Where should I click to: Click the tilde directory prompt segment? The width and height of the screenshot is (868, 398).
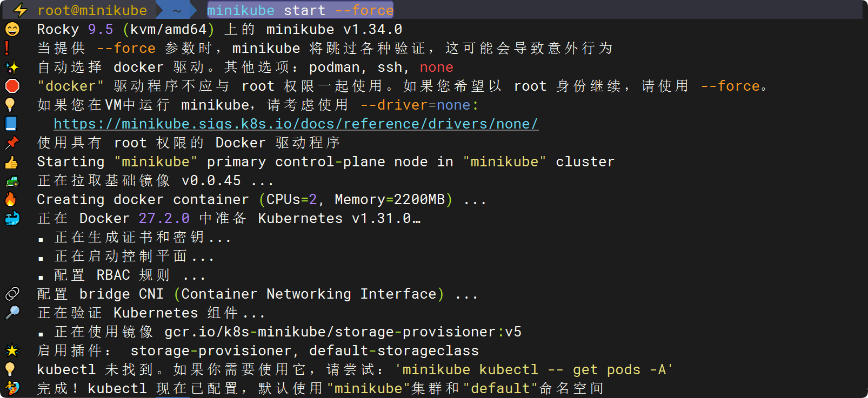177,10
